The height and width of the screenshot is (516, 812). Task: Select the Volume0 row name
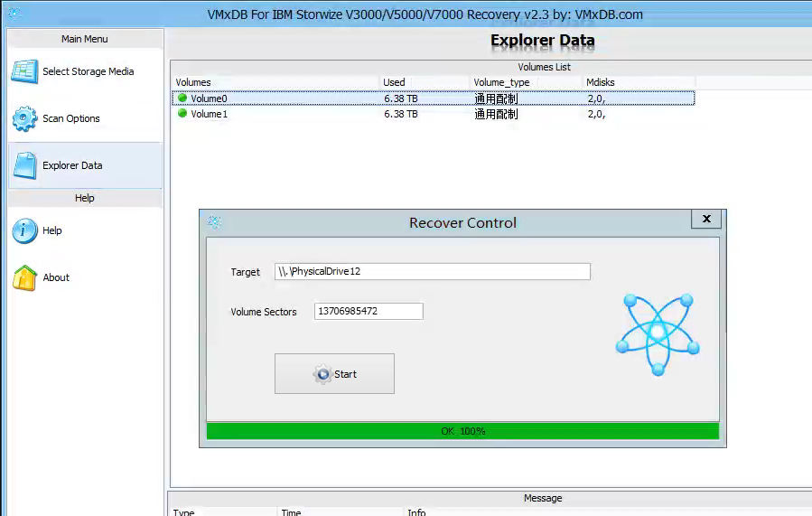pyautogui.click(x=209, y=99)
